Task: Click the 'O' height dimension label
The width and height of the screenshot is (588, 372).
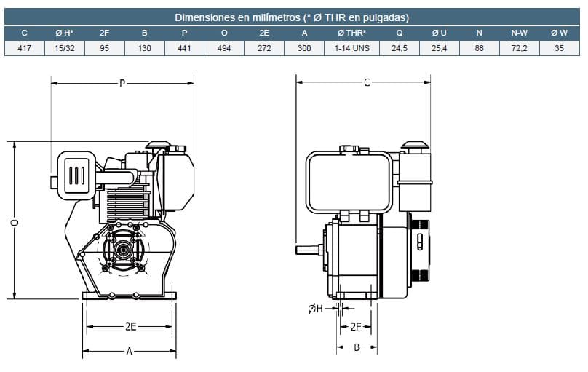Action: coord(15,223)
